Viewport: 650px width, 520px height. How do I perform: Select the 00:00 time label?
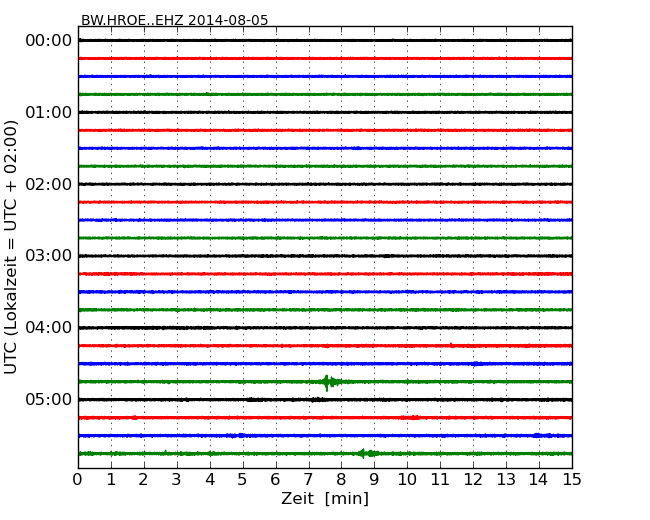point(49,41)
